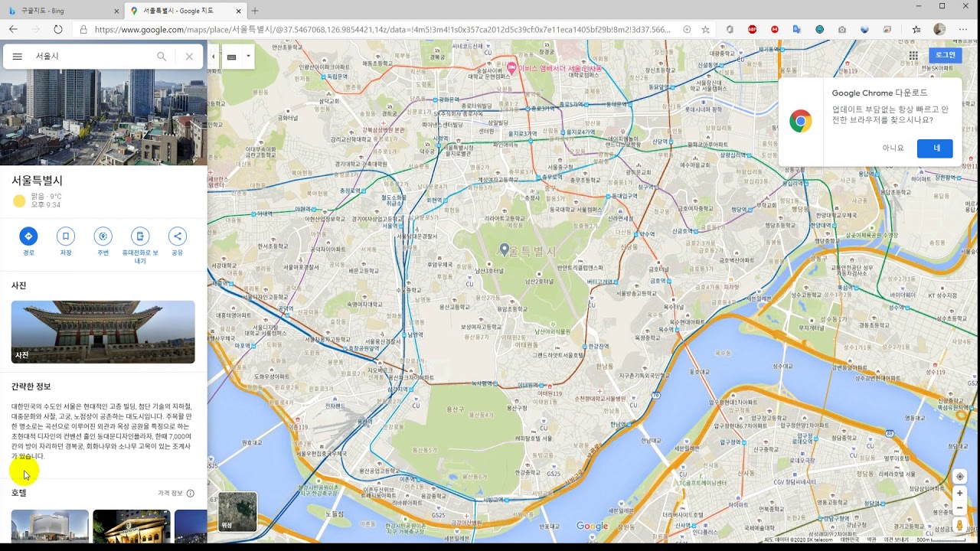Click the 경로 directions icon

pos(28,236)
